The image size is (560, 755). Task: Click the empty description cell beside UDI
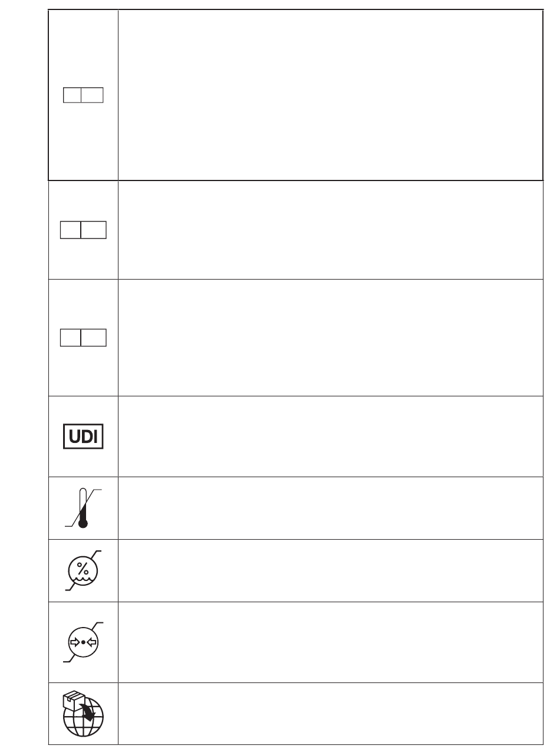click(330, 436)
